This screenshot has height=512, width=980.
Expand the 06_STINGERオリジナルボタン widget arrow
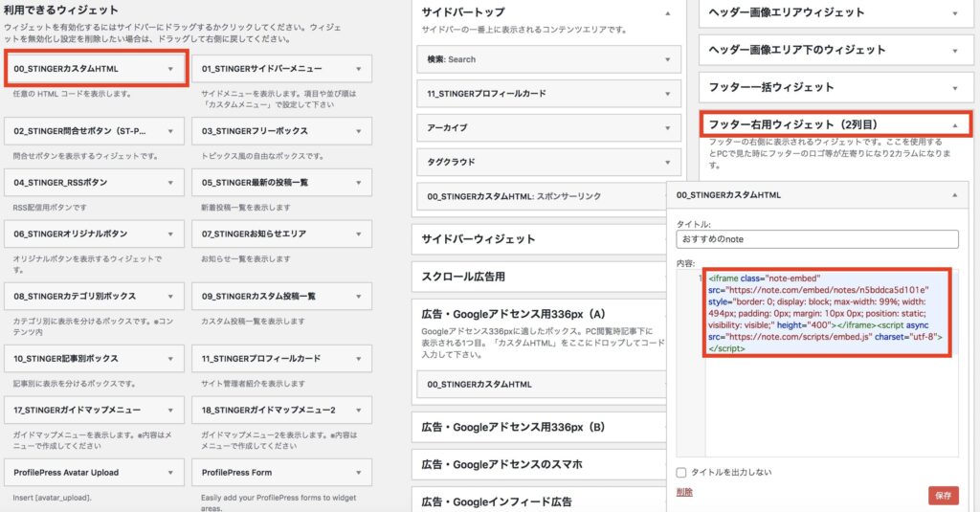pos(170,234)
